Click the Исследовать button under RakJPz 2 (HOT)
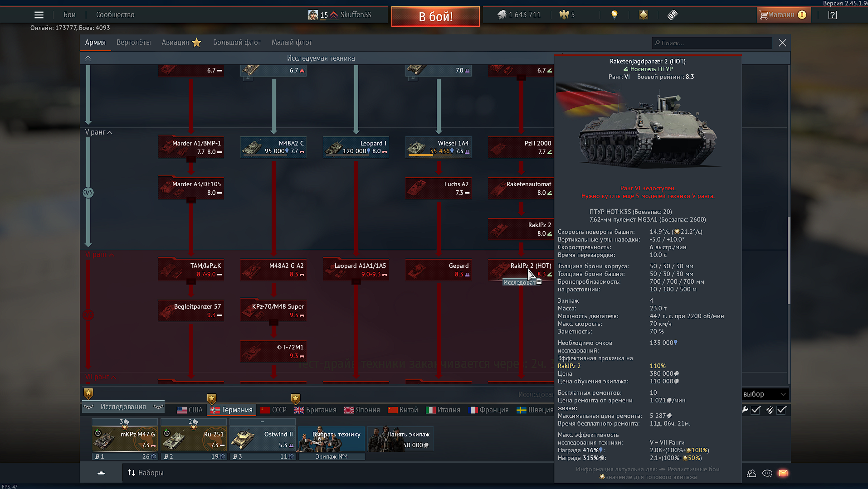The width and height of the screenshot is (868, 489). [x=522, y=282]
